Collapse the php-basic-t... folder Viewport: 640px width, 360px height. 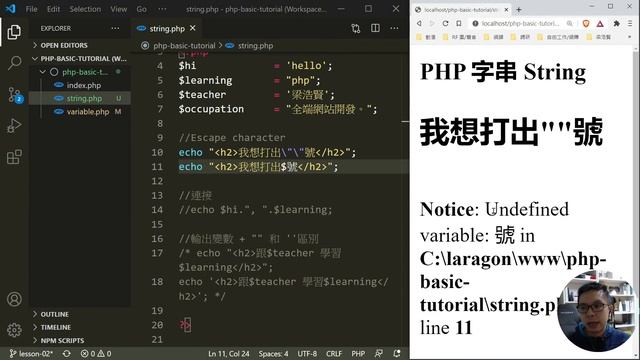[x=80, y=72]
